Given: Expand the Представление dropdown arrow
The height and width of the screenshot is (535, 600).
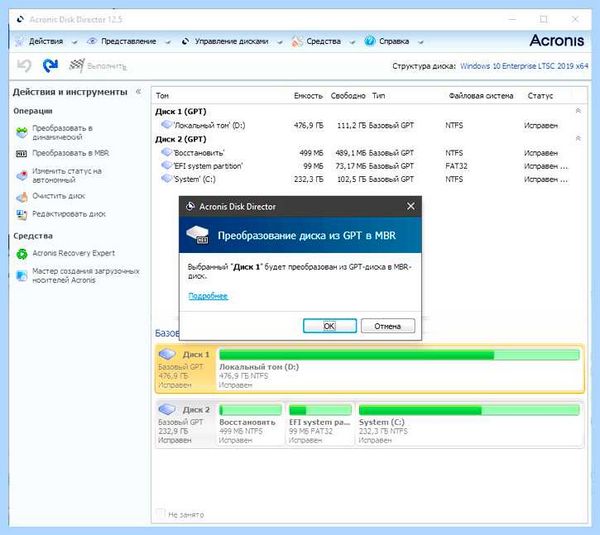Looking at the screenshot, I should 168,42.
